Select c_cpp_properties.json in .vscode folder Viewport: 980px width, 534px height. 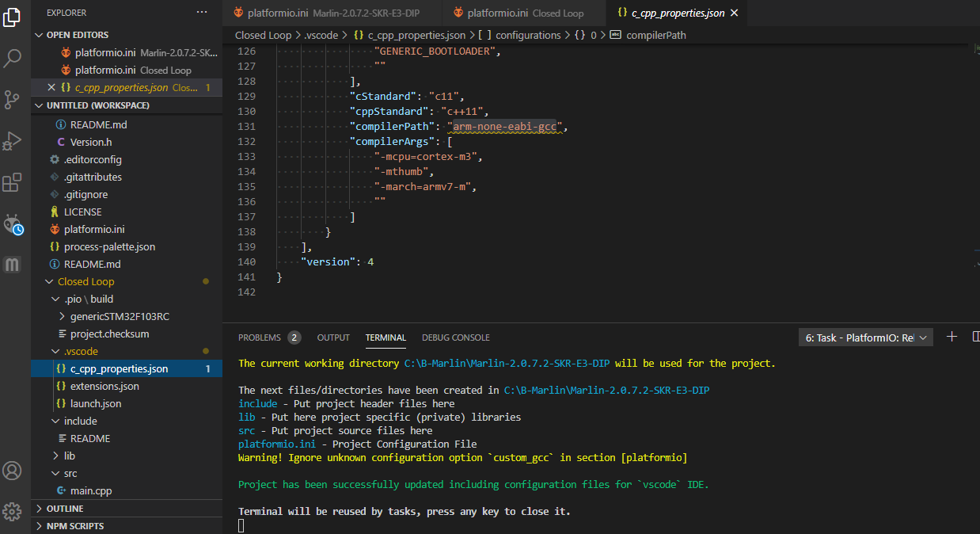pos(127,368)
